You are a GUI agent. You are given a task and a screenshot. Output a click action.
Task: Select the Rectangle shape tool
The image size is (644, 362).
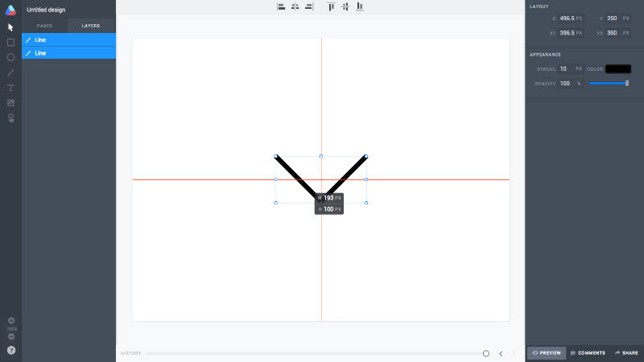(10, 42)
